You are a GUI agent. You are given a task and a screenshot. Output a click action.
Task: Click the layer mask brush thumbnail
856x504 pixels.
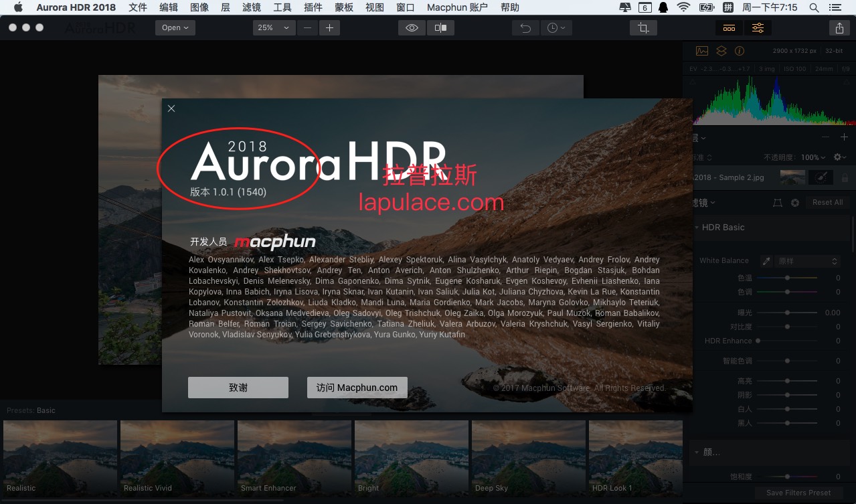tap(821, 177)
